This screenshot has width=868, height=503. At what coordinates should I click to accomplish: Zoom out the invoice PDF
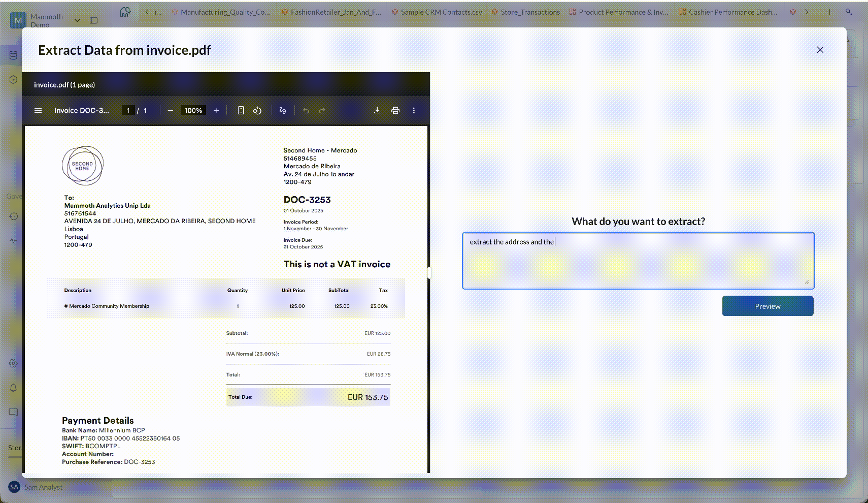(171, 110)
